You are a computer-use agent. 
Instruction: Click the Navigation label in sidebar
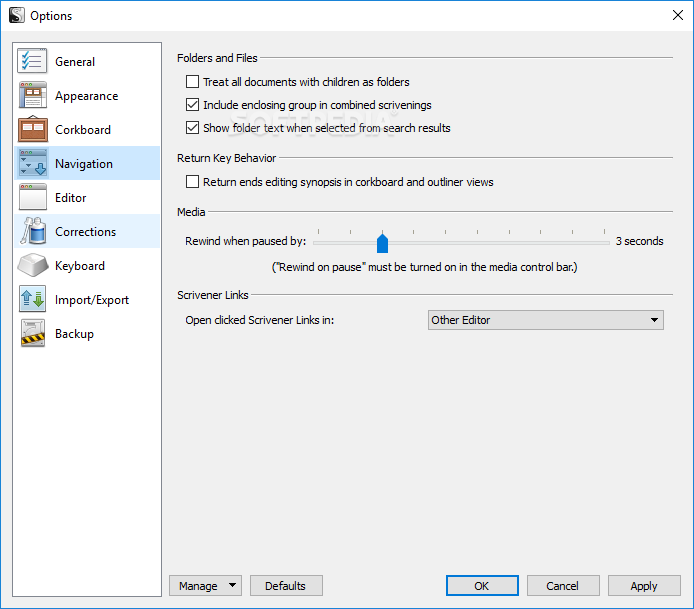click(x=84, y=164)
